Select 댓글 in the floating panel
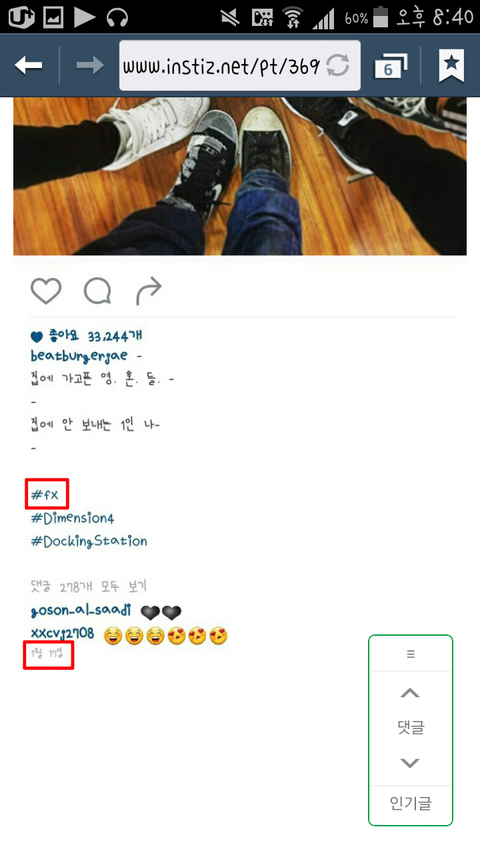This screenshot has height=853, width=480. (x=410, y=727)
